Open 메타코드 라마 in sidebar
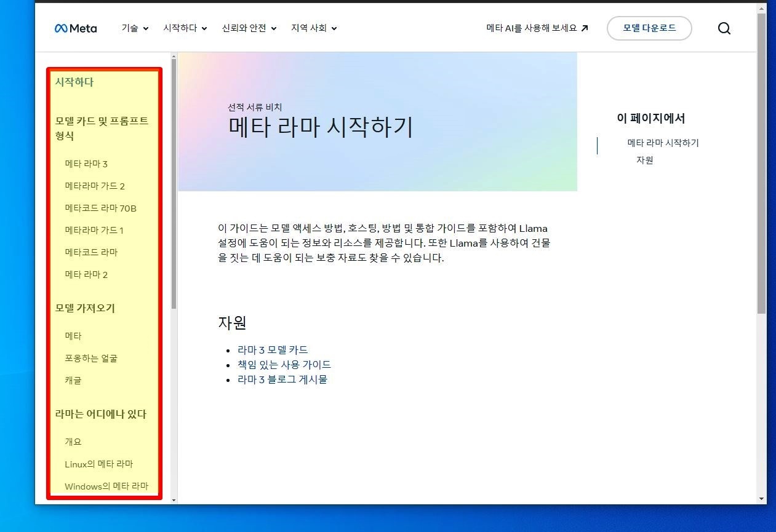Image resolution: width=776 pixels, height=532 pixels. [x=91, y=252]
